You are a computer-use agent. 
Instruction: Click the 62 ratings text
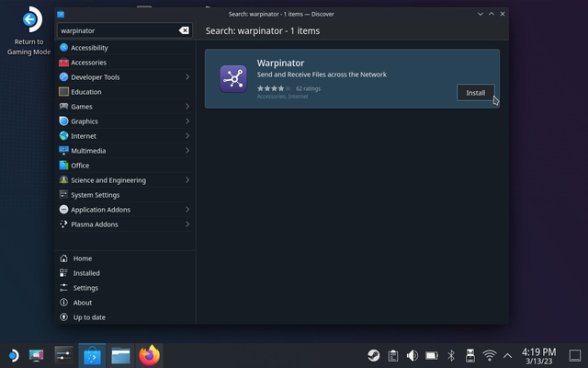[x=309, y=88]
